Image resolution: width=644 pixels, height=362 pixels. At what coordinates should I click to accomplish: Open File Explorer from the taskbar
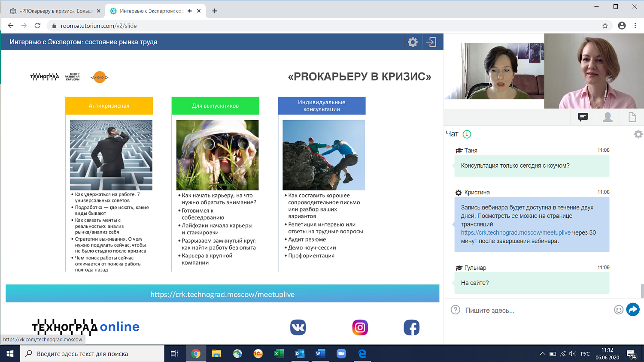tap(216, 353)
